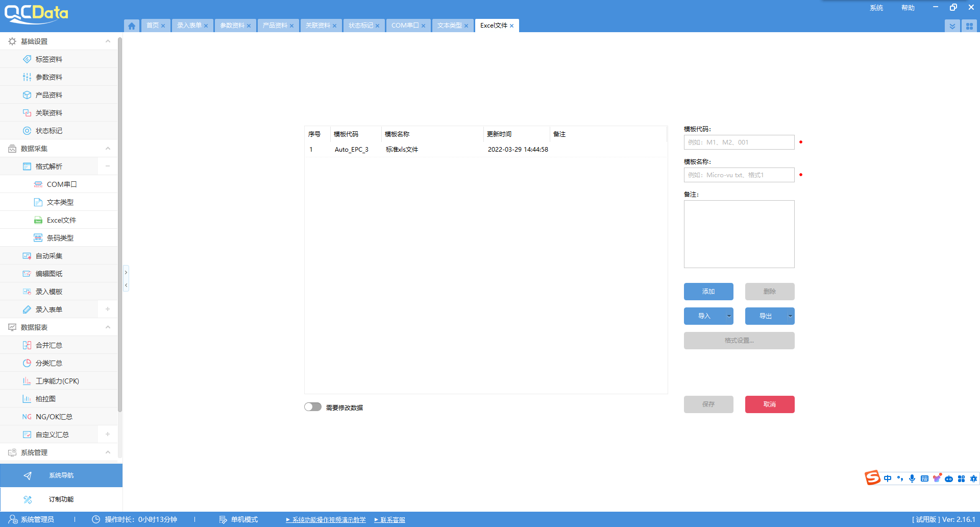Open 条码类型 in the sidebar
Screen dimensions: 980x527
click(x=60, y=238)
